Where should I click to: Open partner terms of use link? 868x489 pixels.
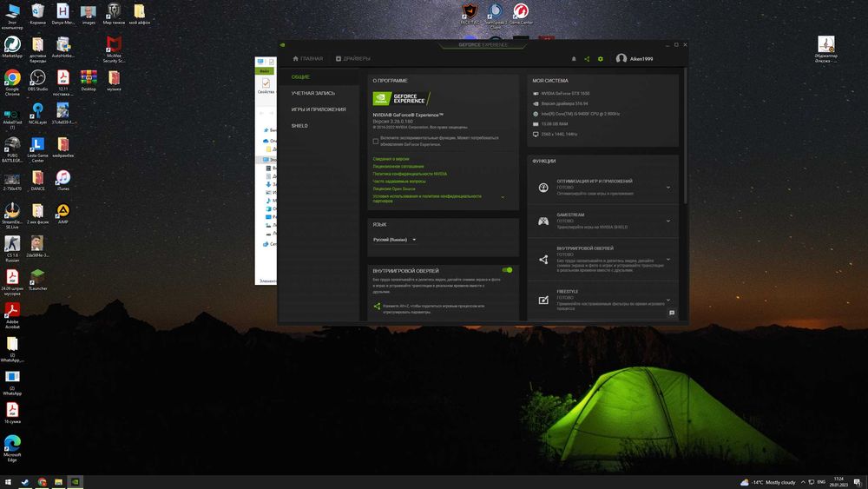(x=427, y=198)
